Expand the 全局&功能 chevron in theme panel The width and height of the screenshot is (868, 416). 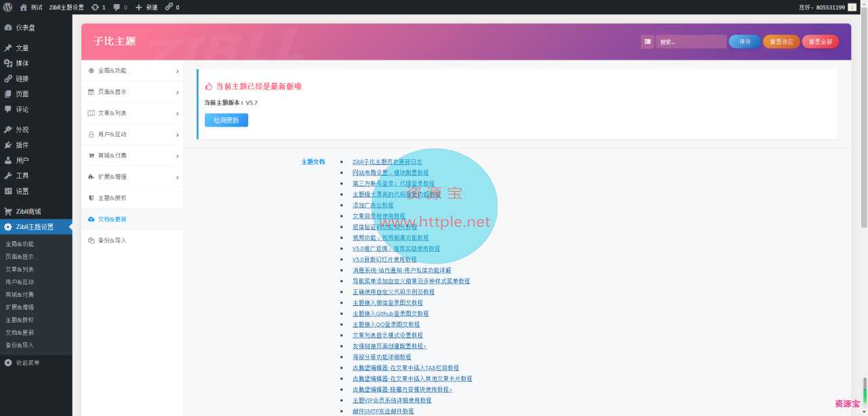pyautogui.click(x=177, y=70)
